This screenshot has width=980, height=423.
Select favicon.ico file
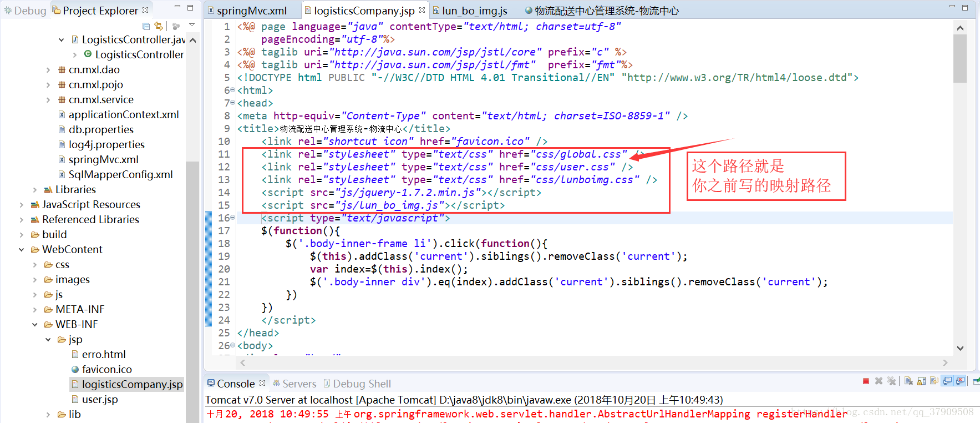pos(101,369)
